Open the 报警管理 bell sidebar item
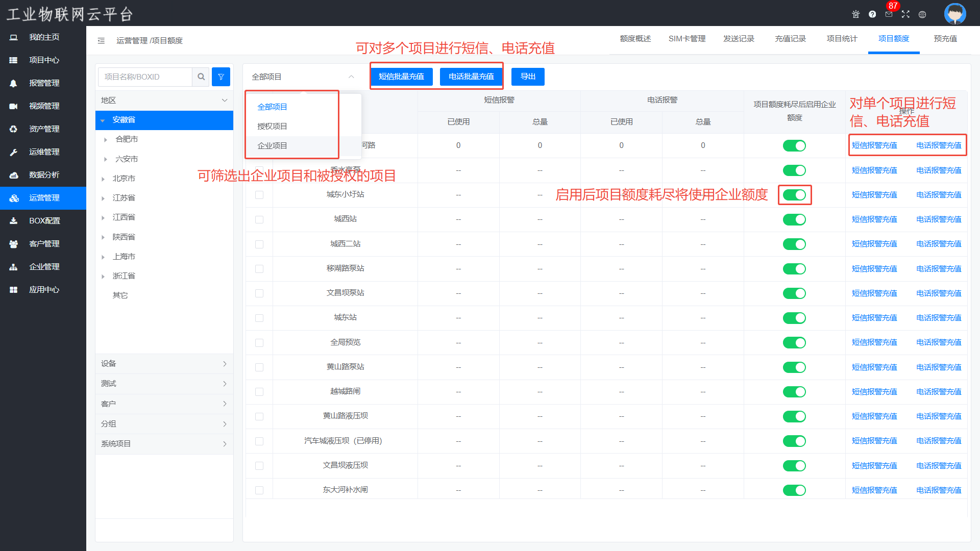Image resolution: width=980 pixels, height=551 pixels. pyautogui.click(x=43, y=83)
